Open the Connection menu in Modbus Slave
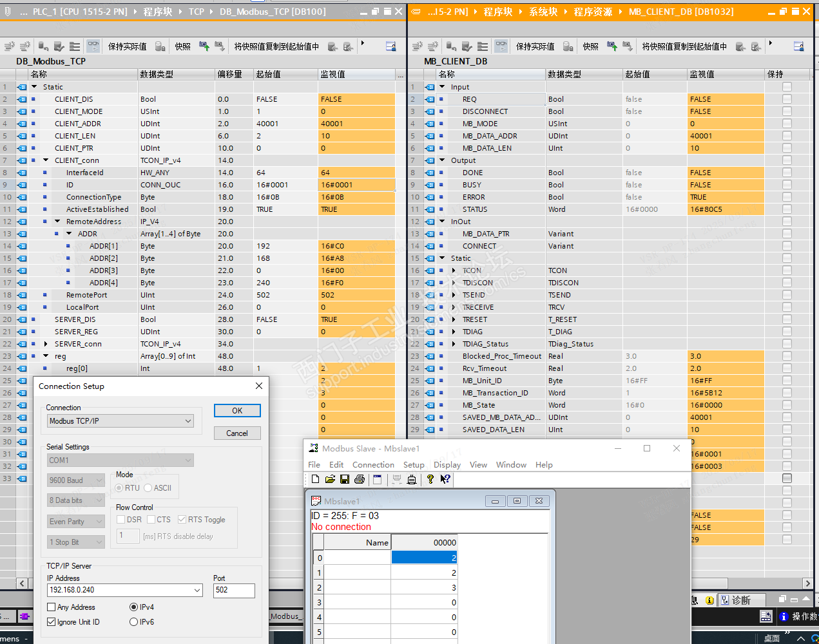The height and width of the screenshot is (644, 819). tap(373, 465)
